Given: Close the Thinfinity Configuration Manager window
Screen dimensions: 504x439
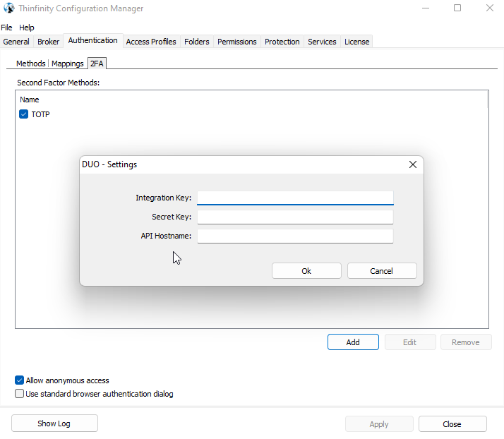Looking at the screenshot, I should pyautogui.click(x=490, y=8).
